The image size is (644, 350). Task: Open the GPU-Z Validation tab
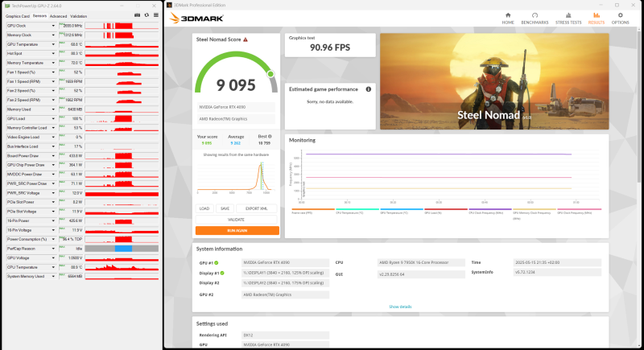coord(78,16)
